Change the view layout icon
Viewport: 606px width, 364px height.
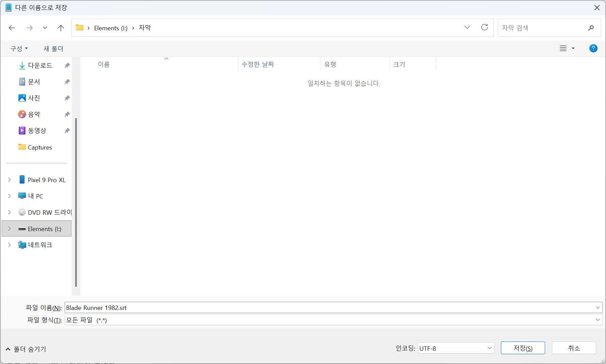tap(563, 48)
